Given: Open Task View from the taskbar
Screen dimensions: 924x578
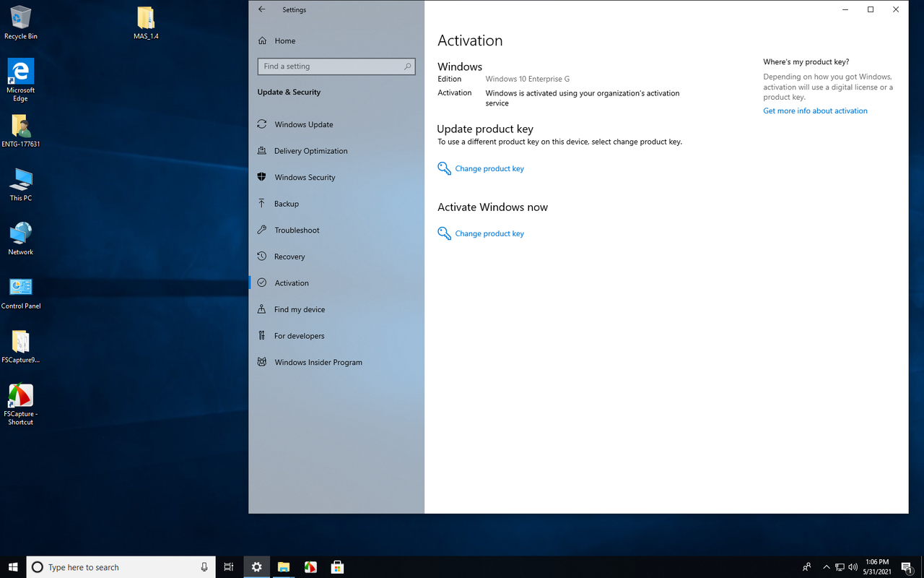Looking at the screenshot, I should (x=229, y=567).
